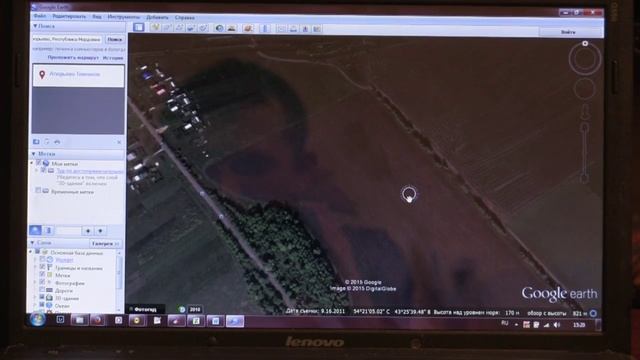Screen dimensions: 640x360
Task: Expand the Границы и названия layer node
Action: pos(36,267)
